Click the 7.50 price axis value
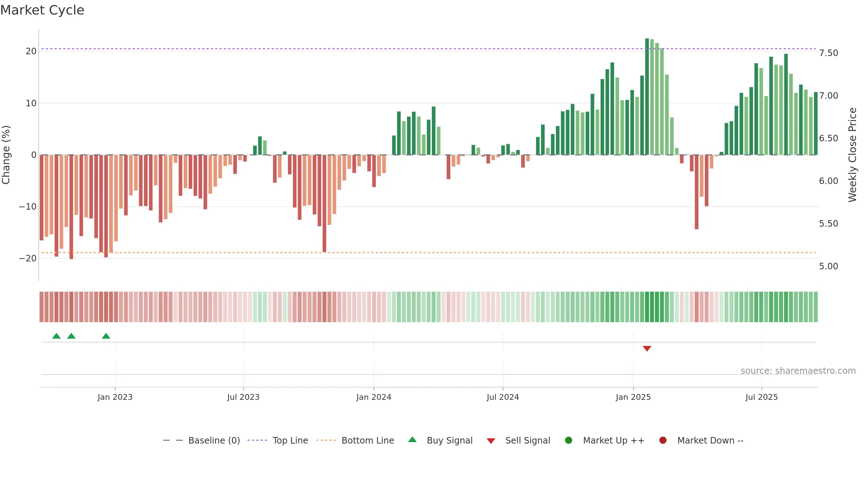Image resolution: width=868 pixels, height=488 pixels. coord(829,53)
